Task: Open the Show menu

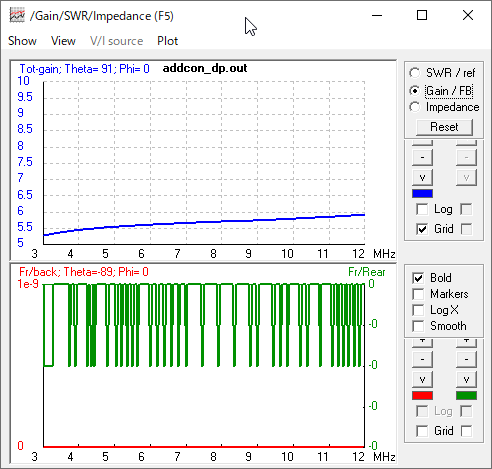Action: tap(22, 41)
